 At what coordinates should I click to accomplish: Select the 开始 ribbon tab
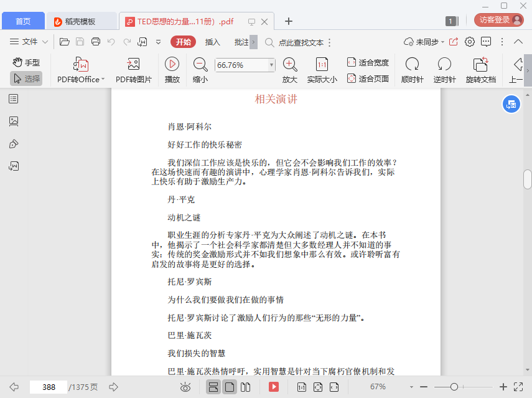(183, 42)
